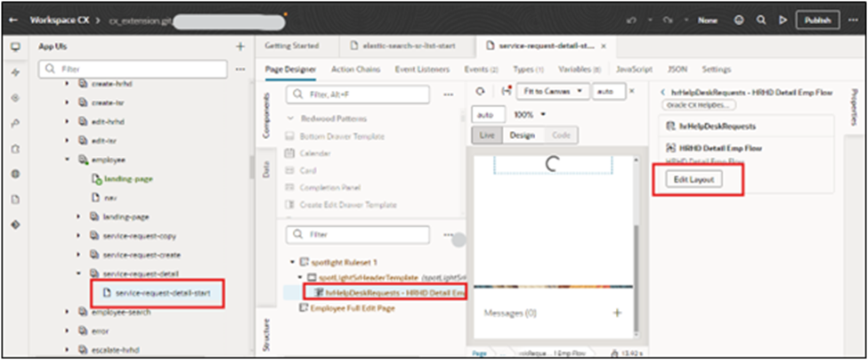Switch canvas to Design mode
The height and width of the screenshot is (360, 868).
[x=522, y=135]
